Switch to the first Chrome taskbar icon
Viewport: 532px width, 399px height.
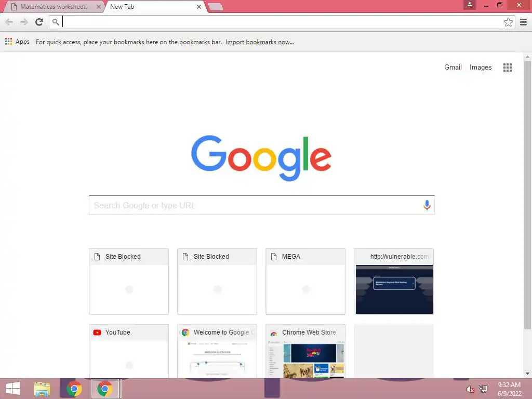[x=74, y=389]
